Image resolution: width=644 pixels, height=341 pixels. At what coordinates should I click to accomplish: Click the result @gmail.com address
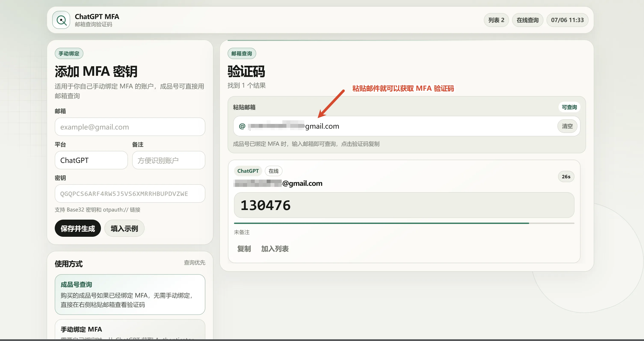[278, 183]
